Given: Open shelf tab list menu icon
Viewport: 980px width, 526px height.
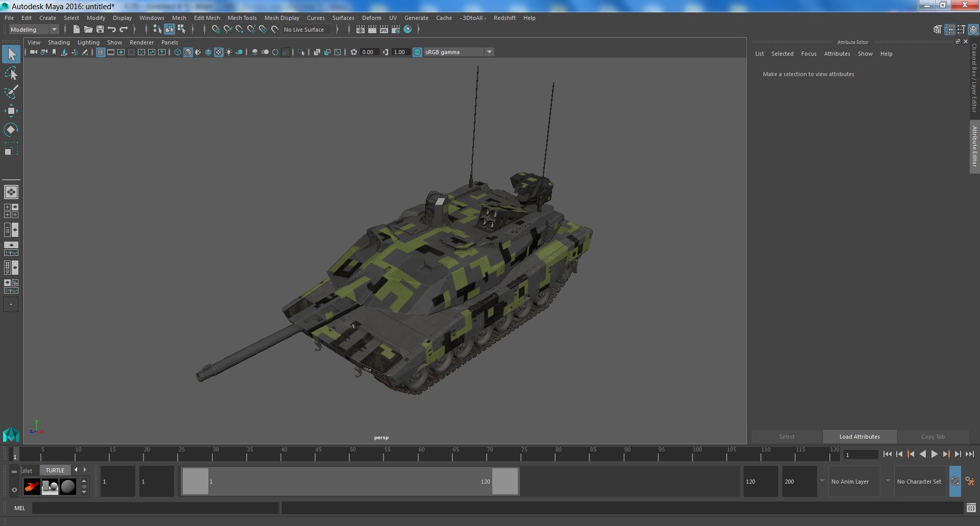Looking at the screenshot, I should [14, 471].
